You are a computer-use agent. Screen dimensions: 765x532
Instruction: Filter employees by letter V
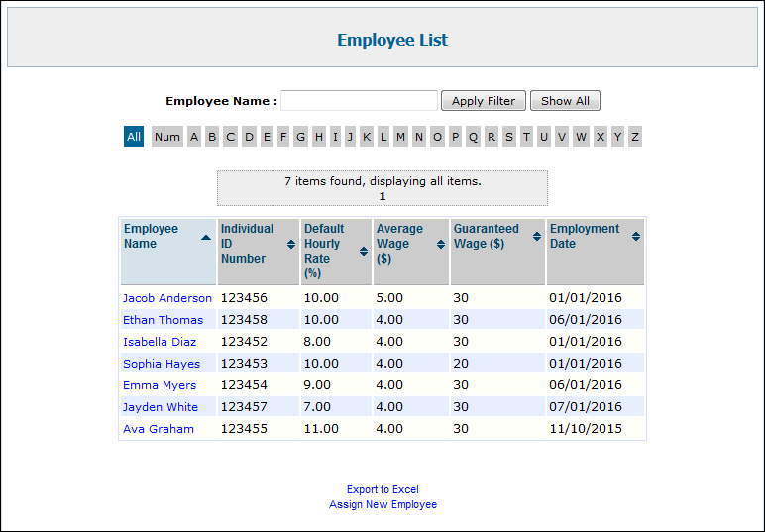pyautogui.click(x=562, y=137)
